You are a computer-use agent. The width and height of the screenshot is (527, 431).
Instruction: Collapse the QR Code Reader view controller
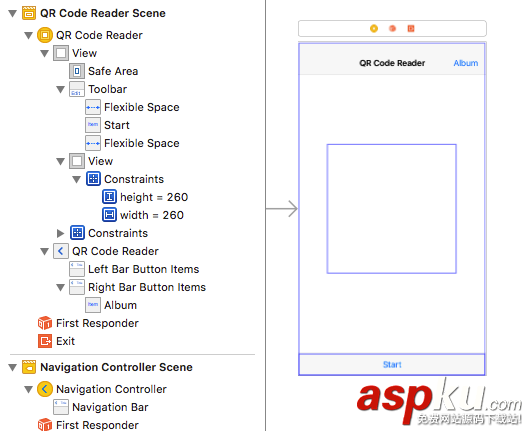click(x=29, y=35)
